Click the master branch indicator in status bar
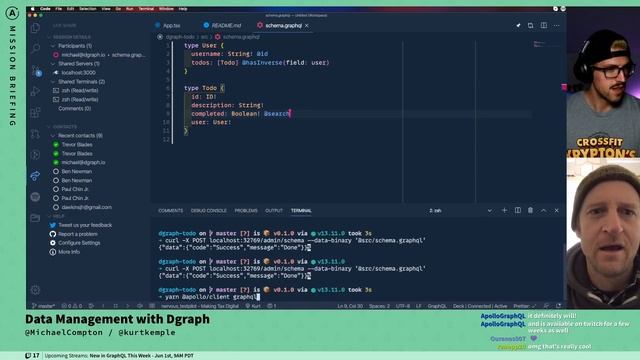Viewport: 640px width, 360px height. point(44,306)
